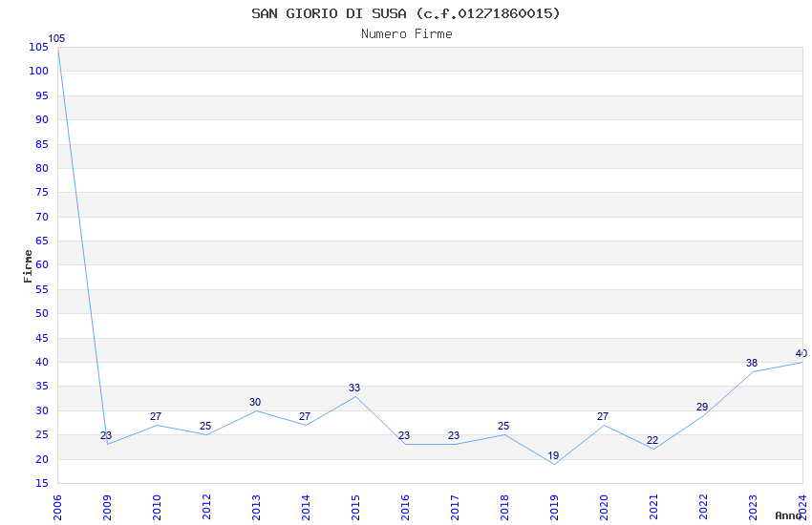The height and width of the screenshot is (525, 812).
Task: Click x-axis year label 2023
Action: click(753, 508)
